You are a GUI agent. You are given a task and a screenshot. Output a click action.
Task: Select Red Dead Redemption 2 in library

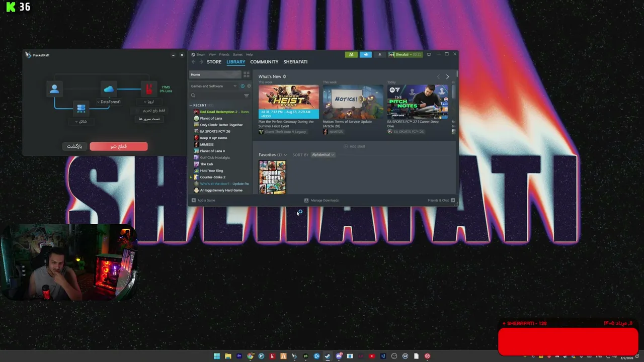(x=221, y=112)
